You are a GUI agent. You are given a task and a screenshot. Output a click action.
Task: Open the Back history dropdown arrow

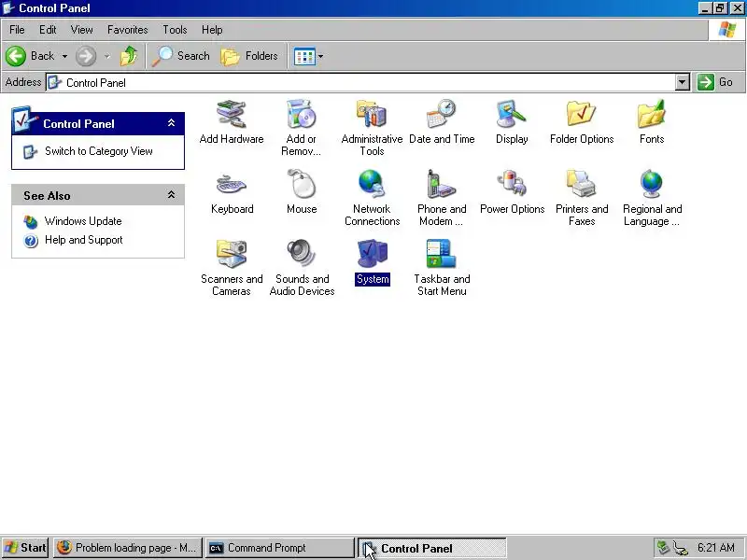point(64,56)
